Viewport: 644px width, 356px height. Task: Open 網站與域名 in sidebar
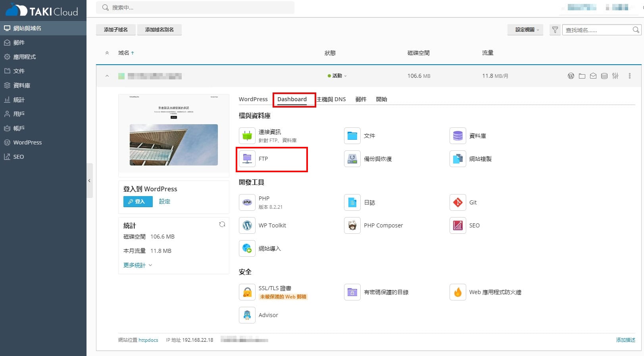43,28
